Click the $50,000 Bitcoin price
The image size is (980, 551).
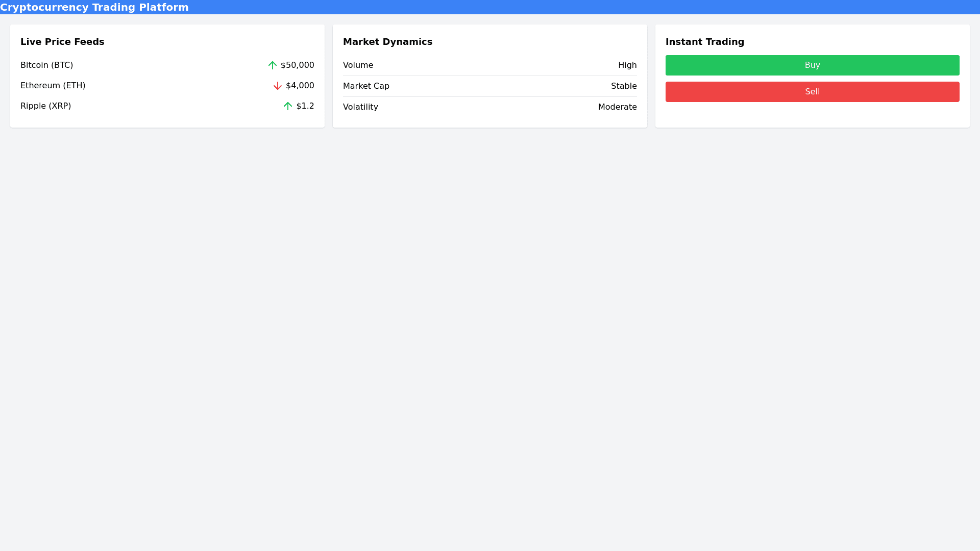297,65
